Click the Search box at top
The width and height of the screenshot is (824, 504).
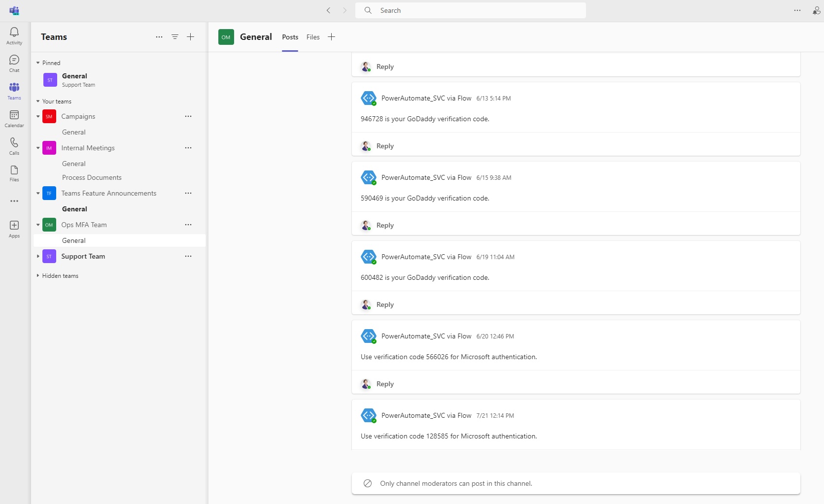point(471,10)
